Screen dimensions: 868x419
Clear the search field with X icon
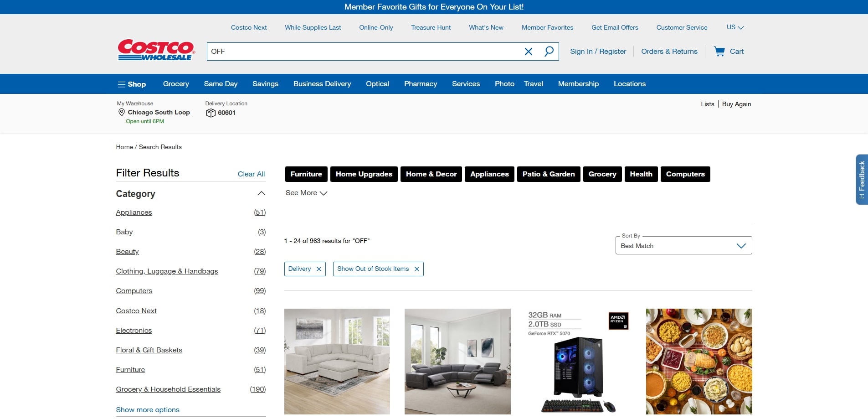[529, 52]
